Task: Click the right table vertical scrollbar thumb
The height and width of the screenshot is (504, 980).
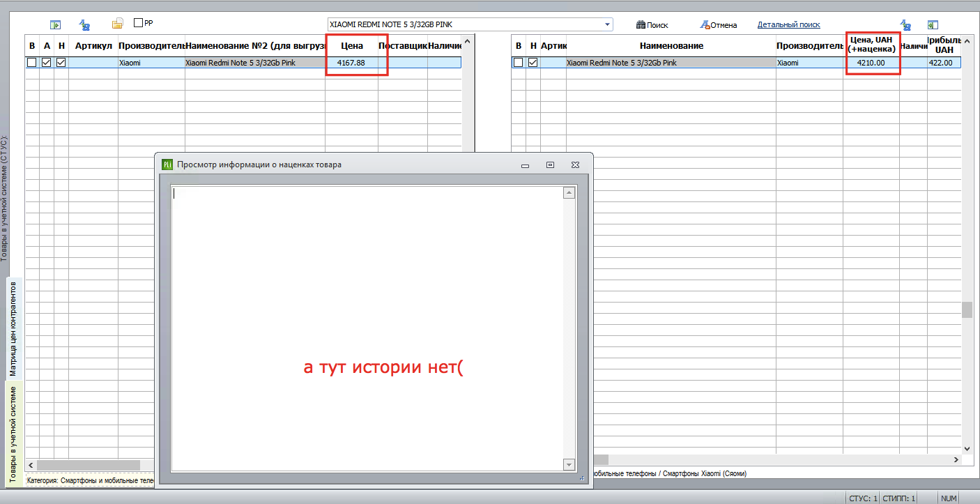Action: (967, 310)
